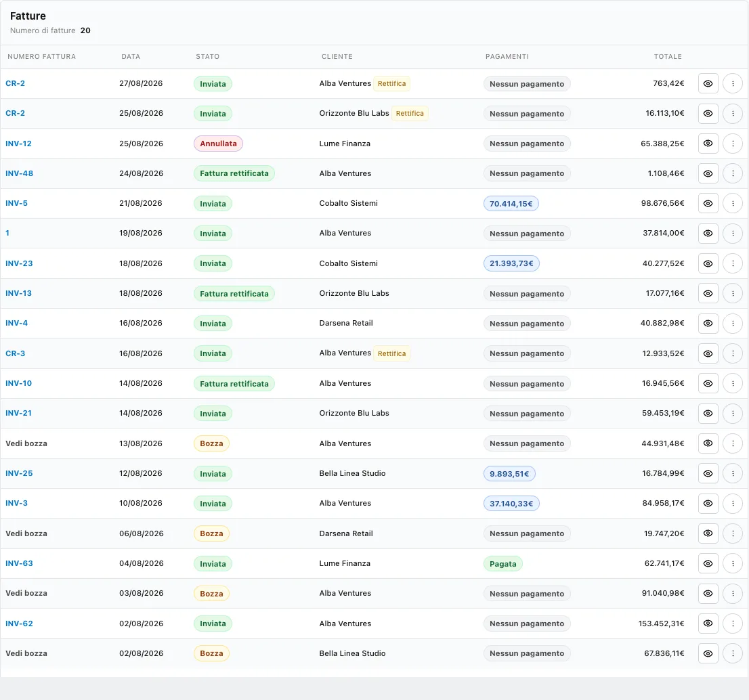749x700 pixels.
Task: Click the Pagata payment badge
Action: point(503,563)
